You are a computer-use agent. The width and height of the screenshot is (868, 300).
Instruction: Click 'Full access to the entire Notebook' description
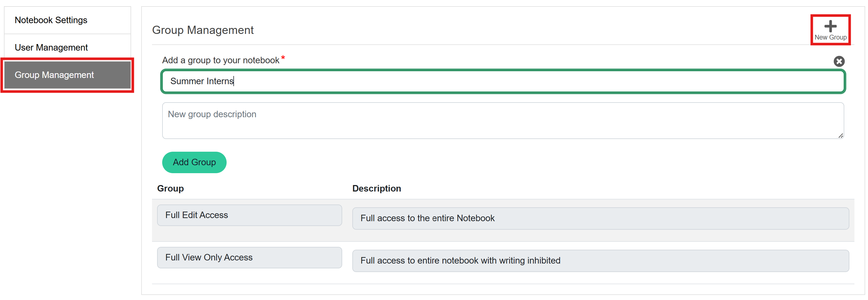point(600,218)
